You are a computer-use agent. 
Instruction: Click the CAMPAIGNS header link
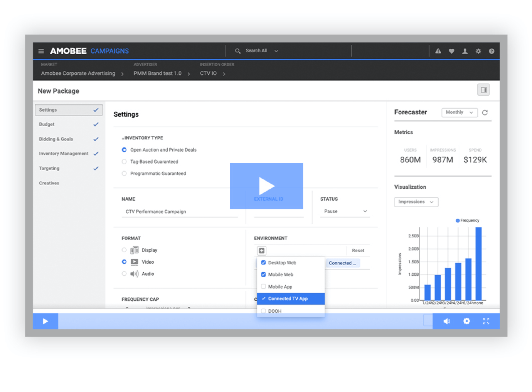click(x=109, y=51)
